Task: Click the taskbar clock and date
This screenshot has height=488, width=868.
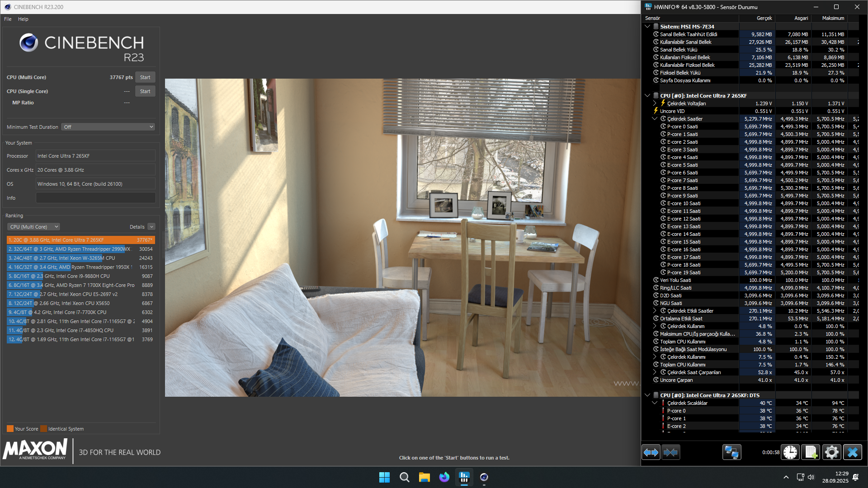Action: (x=835, y=477)
